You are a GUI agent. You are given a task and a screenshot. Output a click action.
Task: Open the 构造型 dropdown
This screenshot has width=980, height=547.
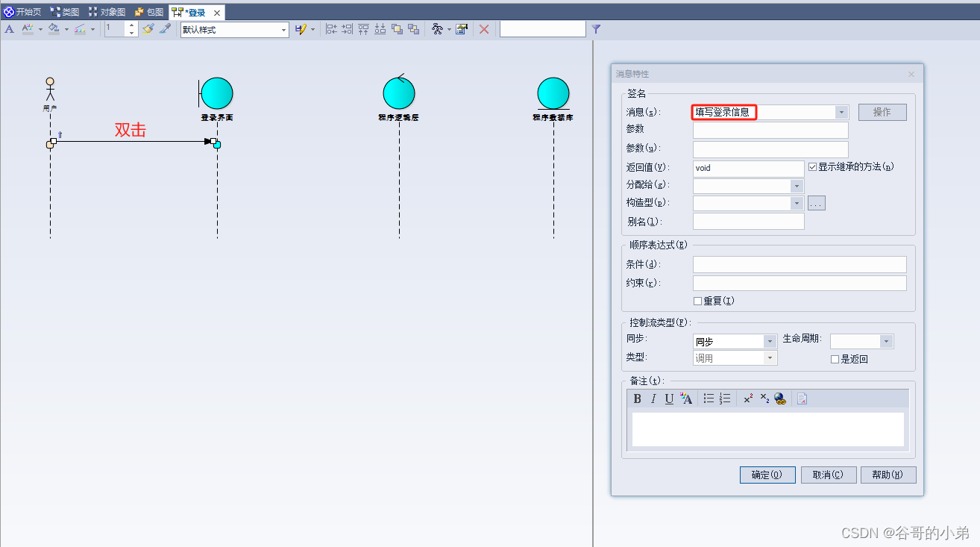tap(797, 203)
